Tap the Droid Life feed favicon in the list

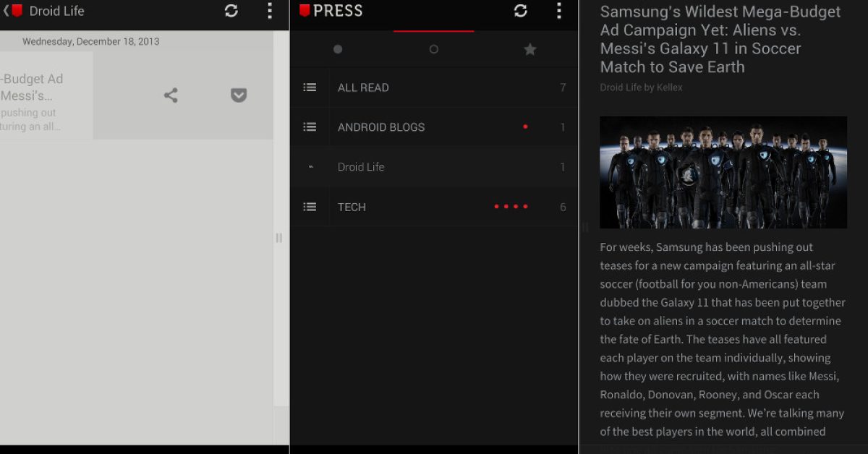pos(310,167)
